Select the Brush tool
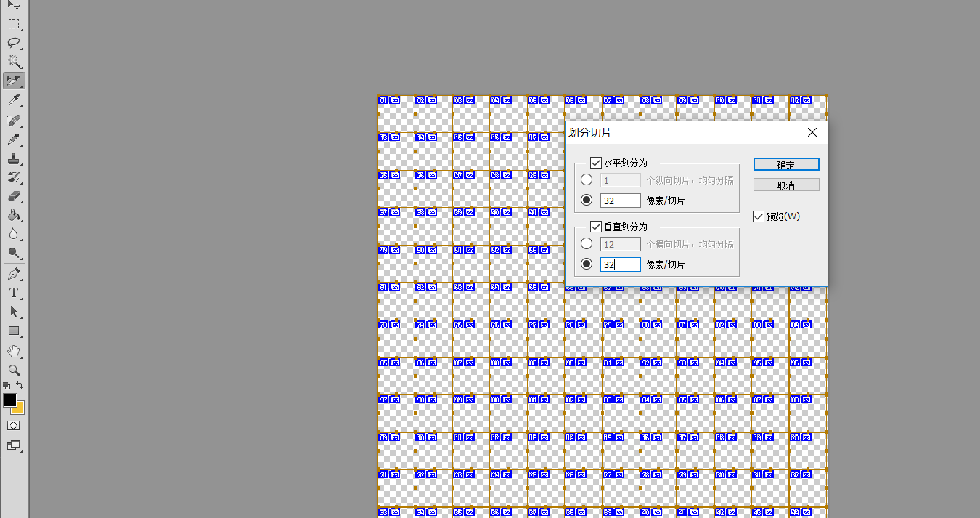Screen dimensions: 980x518 coord(14,139)
